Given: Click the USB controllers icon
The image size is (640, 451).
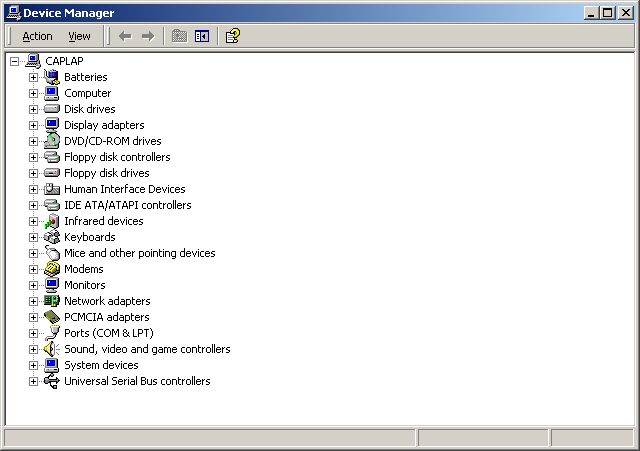Looking at the screenshot, I should click(x=52, y=381).
